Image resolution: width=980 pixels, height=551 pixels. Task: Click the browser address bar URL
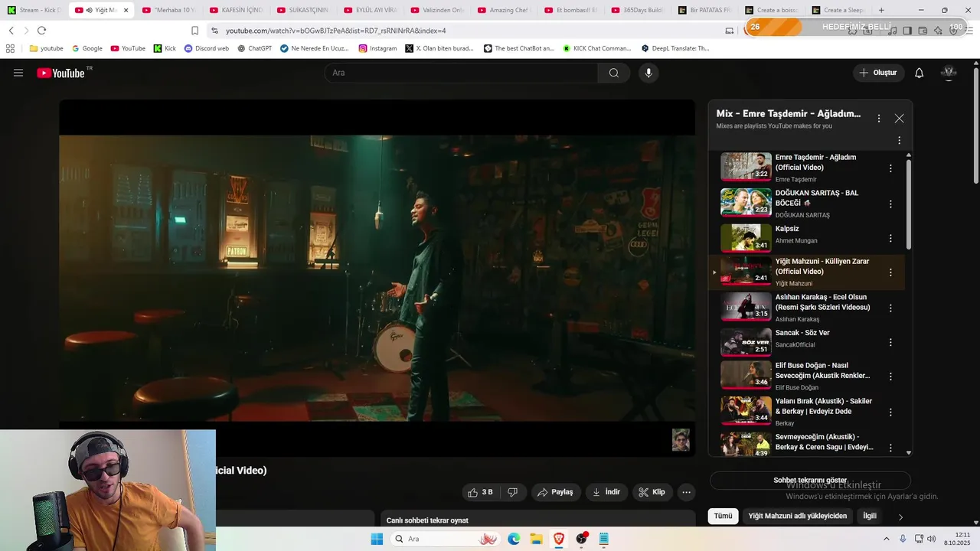click(335, 31)
